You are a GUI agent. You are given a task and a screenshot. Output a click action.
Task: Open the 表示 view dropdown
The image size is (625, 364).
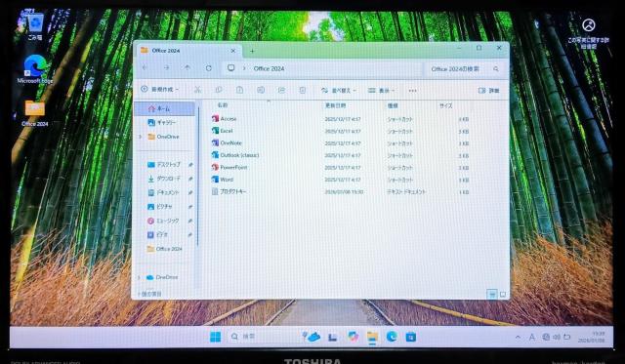[x=381, y=91]
